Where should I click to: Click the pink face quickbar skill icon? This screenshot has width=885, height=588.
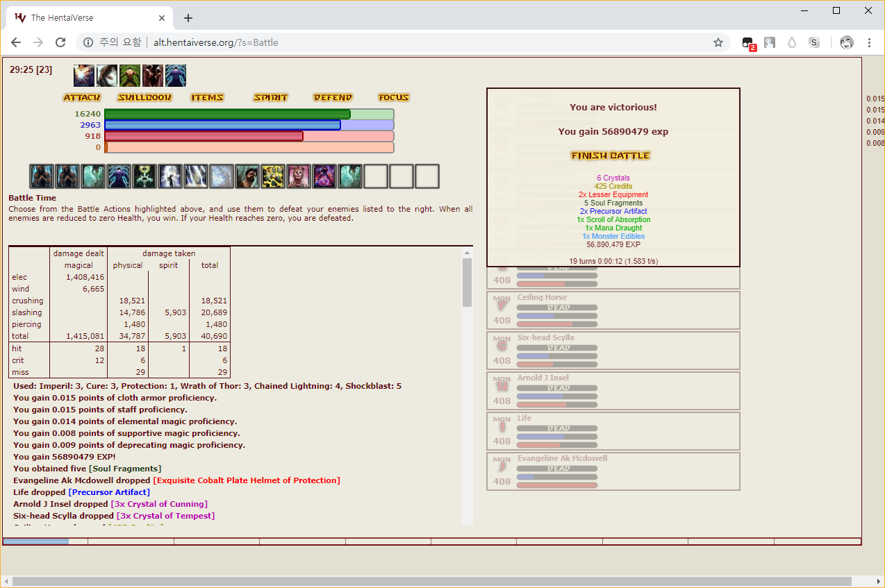click(x=299, y=176)
